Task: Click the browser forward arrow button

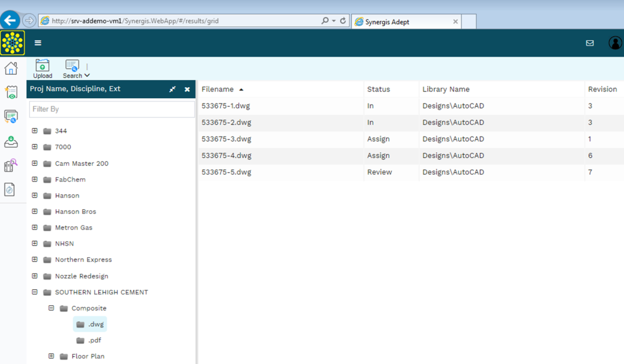Action: pyautogui.click(x=29, y=20)
